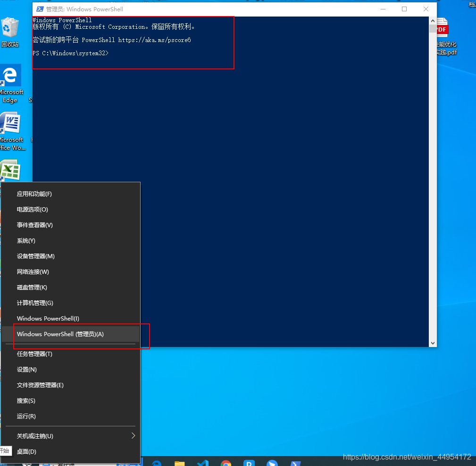Image resolution: width=476 pixels, height=466 pixels.
Task: Maximize the PowerShell window
Action: [404, 9]
